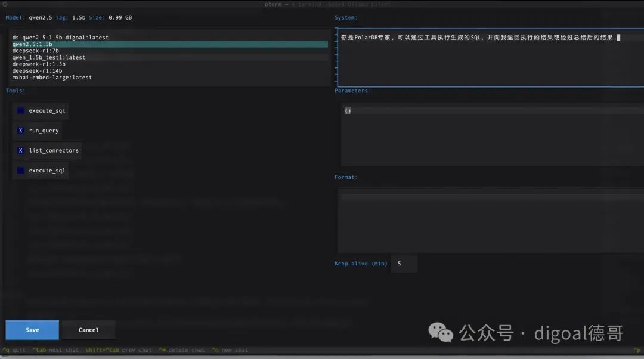This screenshot has width=644, height=359.
Task: Select the mxbai-embed-large:latest model
Action: click(x=52, y=78)
